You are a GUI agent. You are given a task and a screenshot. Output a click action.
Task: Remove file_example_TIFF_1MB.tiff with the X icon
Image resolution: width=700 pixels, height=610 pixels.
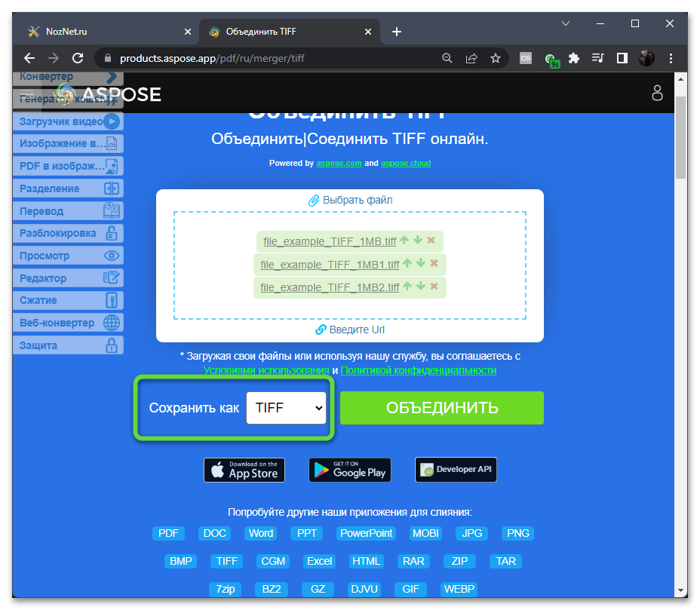point(431,240)
